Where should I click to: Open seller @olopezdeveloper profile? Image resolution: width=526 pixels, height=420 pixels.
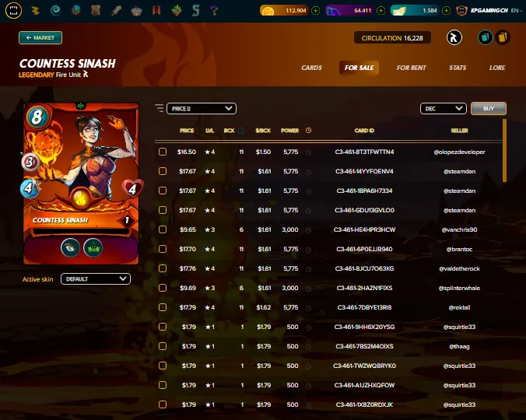[x=459, y=152]
